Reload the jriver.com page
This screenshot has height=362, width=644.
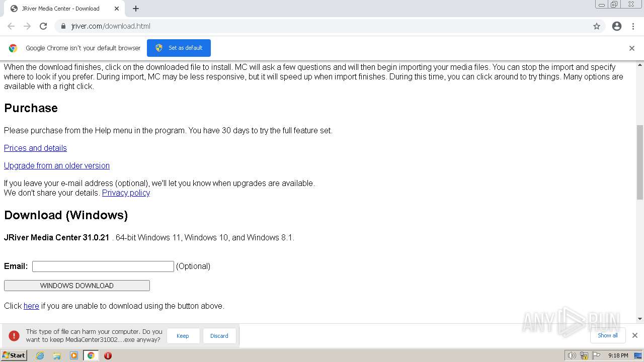pyautogui.click(x=43, y=26)
